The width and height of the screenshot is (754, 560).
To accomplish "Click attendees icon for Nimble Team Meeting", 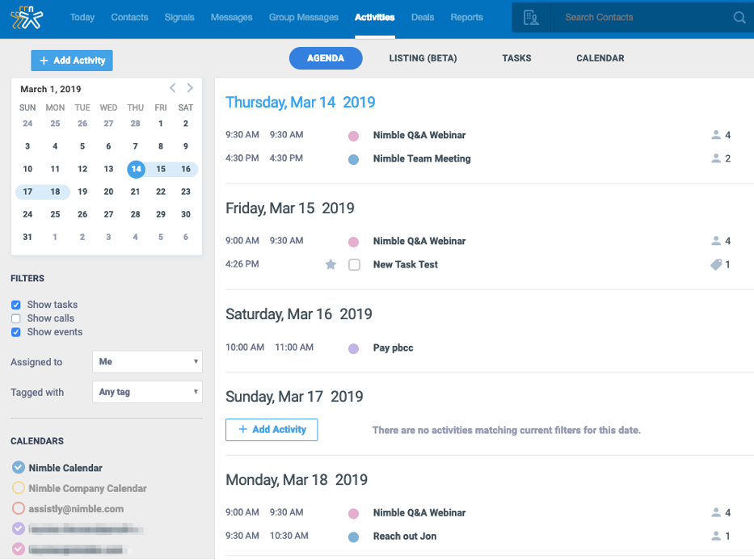I will point(716,158).
